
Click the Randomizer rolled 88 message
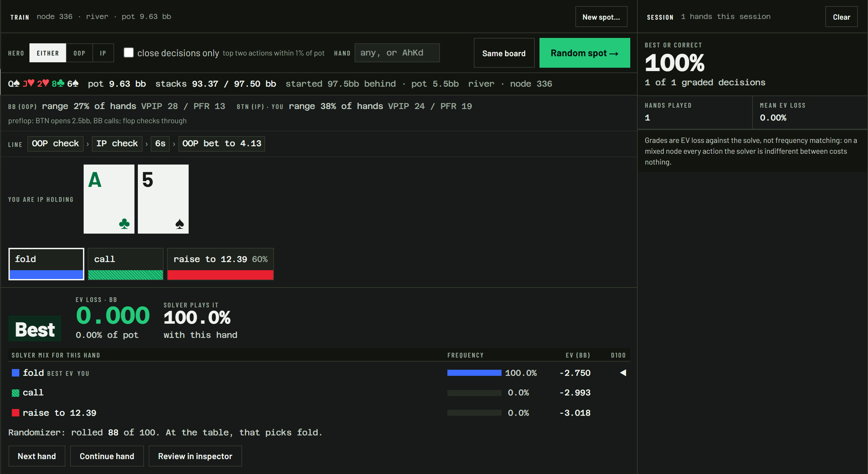(x=165, y=432)
